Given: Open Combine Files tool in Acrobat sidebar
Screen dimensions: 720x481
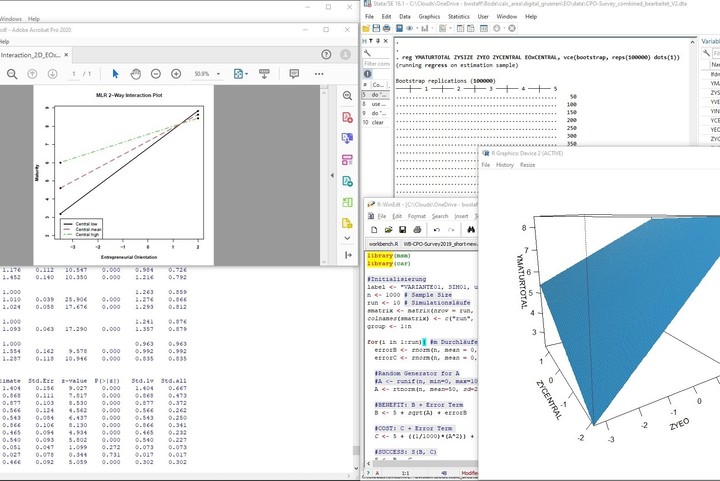Looking at the screenshot, I should click(348, 138).
